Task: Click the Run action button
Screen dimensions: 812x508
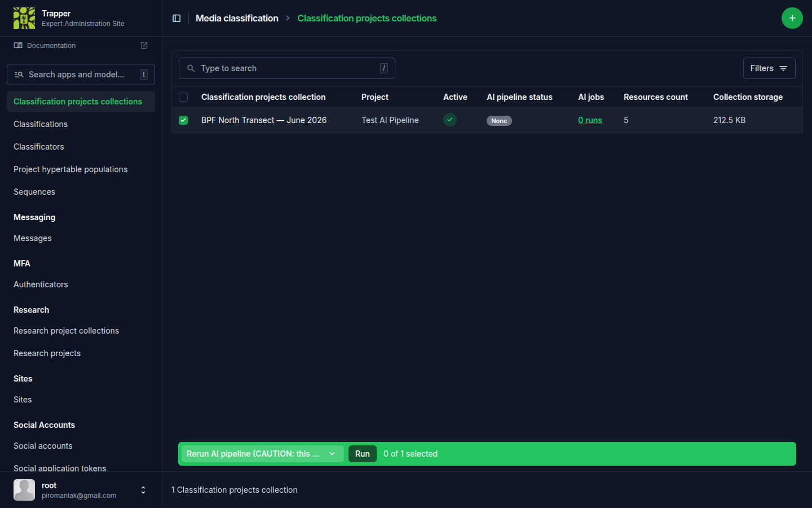Action: pyautogui.click(x=363, y=454)
